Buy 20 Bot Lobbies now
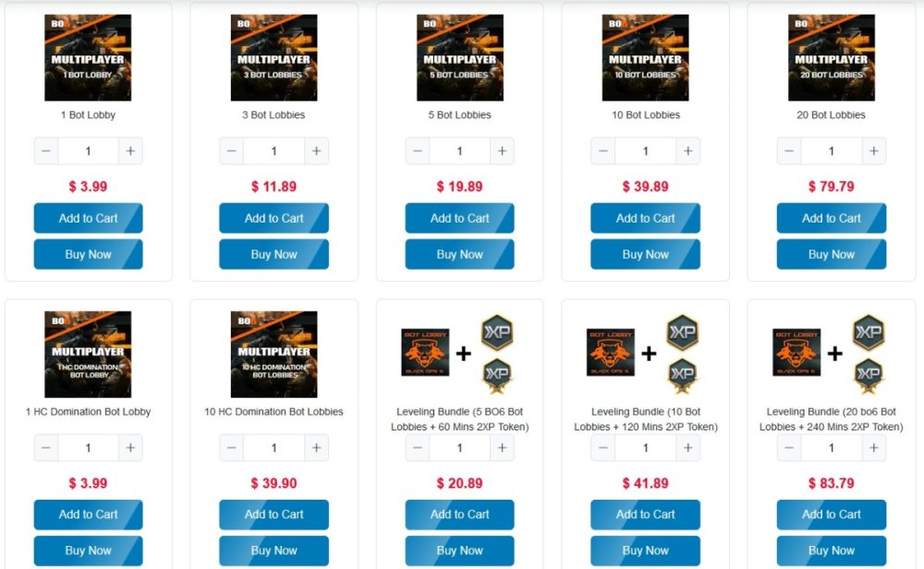The height and width of the screenshot is (569, 924). [832, 254]
